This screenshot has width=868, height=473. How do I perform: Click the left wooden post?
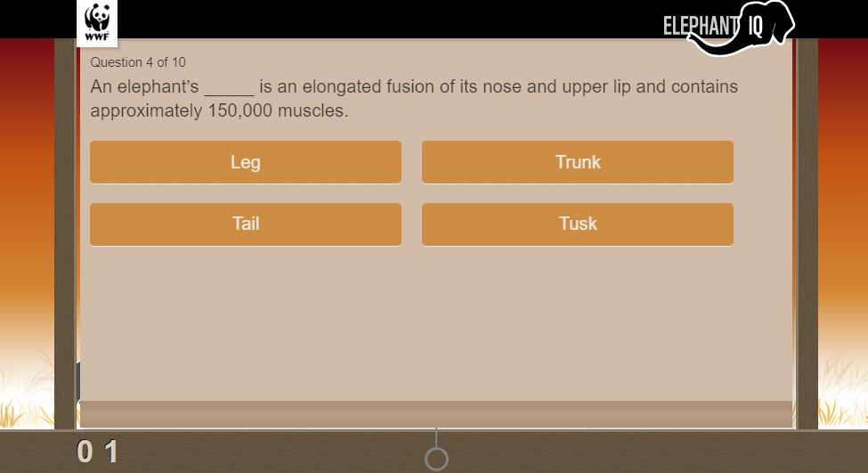point(65,233)
